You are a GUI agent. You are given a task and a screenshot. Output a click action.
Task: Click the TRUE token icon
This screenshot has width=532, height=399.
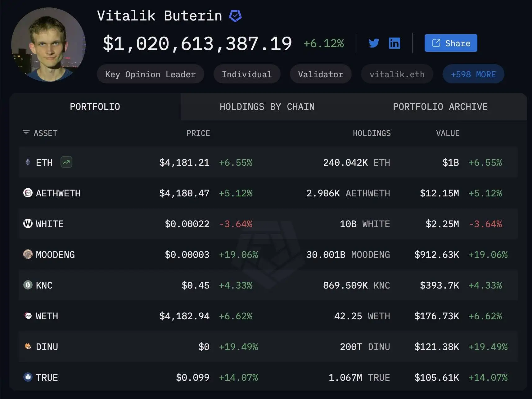pos(28,377)
